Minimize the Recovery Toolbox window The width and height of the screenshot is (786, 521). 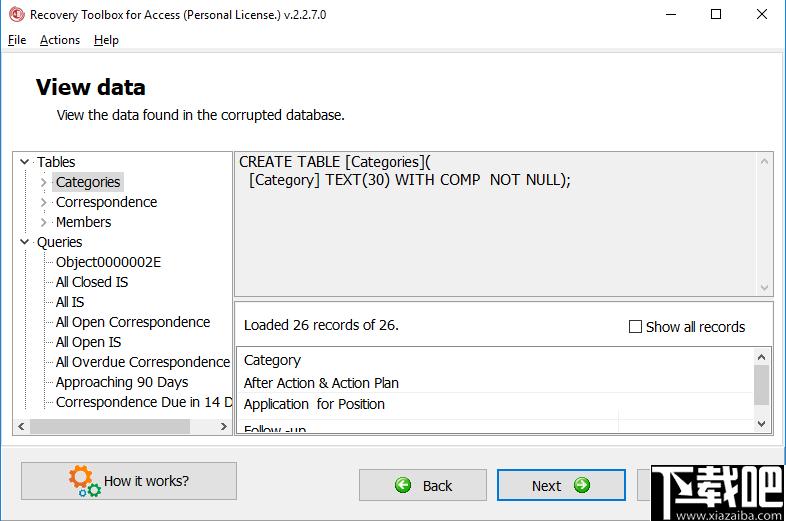click(x=671, y=15)
